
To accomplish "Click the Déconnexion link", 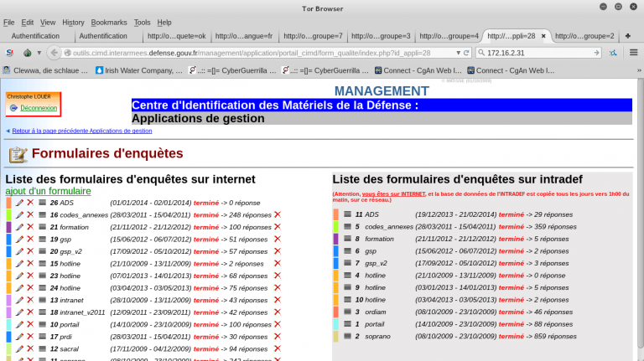I will tap(39, 108).
